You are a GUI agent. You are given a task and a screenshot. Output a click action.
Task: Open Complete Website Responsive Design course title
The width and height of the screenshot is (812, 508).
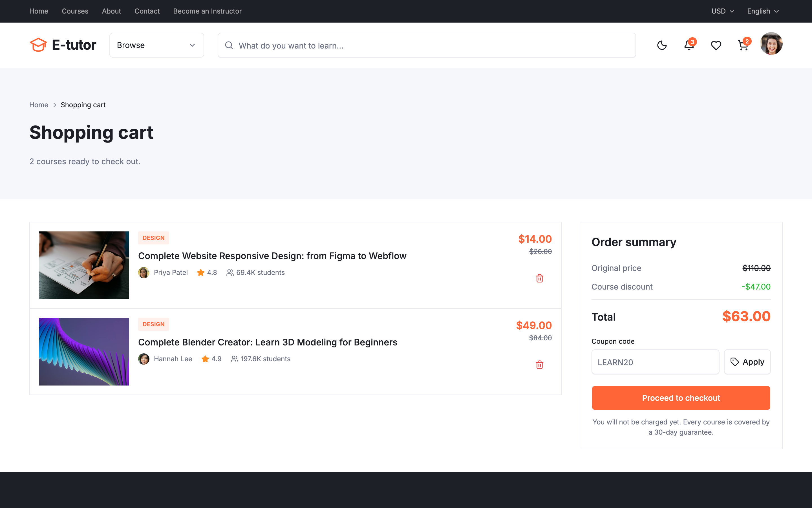click(x=272, y=256)
